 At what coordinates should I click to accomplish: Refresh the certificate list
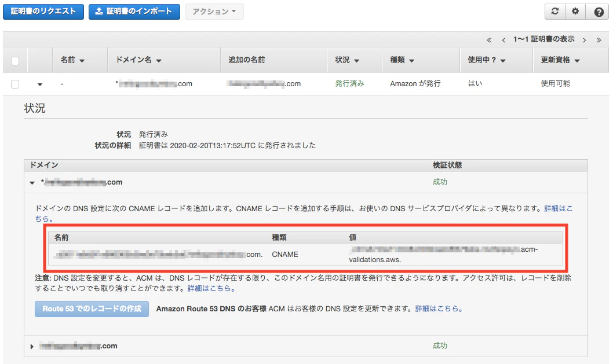[x=554, y=12]
